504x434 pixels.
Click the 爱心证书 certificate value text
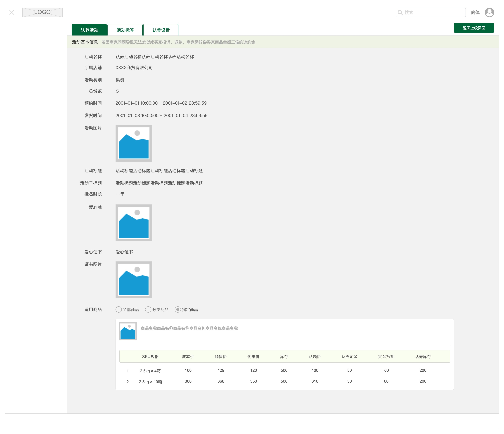(x=124, y=252)
